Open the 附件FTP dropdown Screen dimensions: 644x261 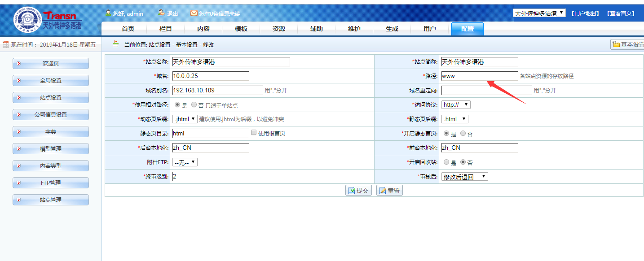tap(185, 162)
